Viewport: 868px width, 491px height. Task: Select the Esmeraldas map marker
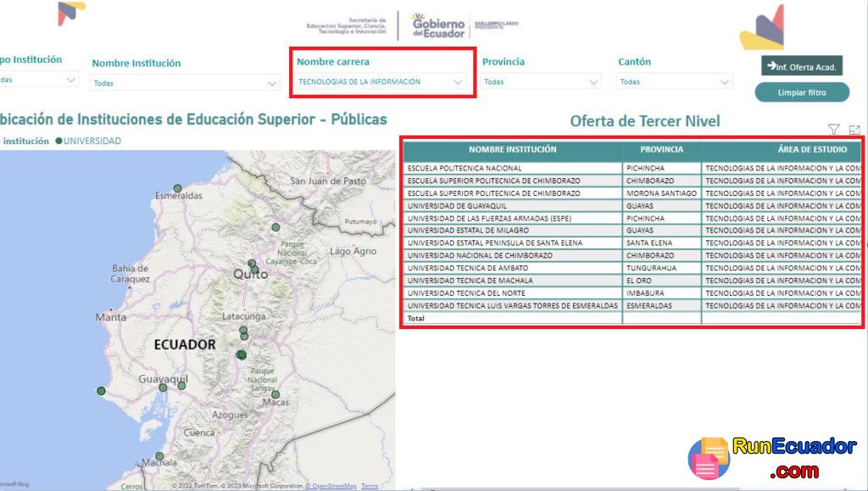[x=177, y=187]
